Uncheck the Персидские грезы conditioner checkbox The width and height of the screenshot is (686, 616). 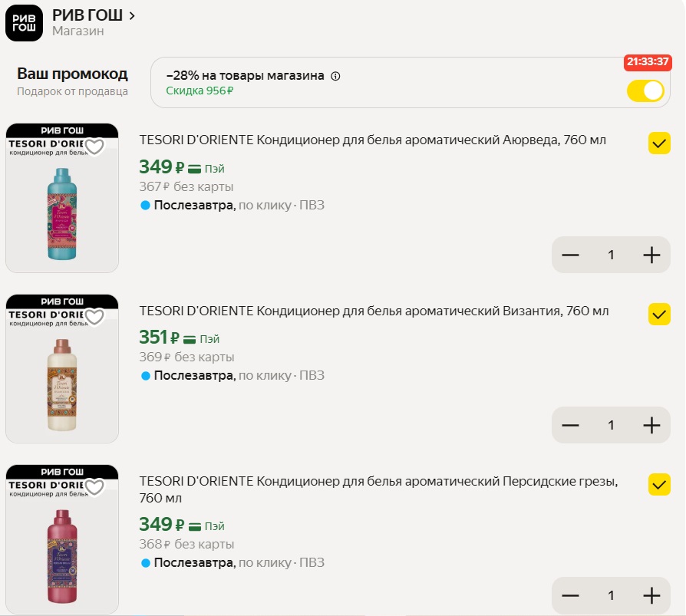tap(659, 484)
